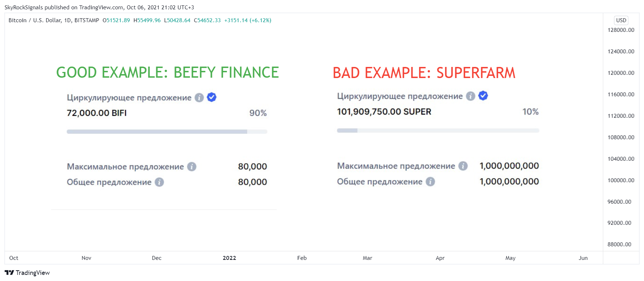Click info icon for BIFI max supply
The height and width of the screenshot is (281, 644).
[192, 167]
